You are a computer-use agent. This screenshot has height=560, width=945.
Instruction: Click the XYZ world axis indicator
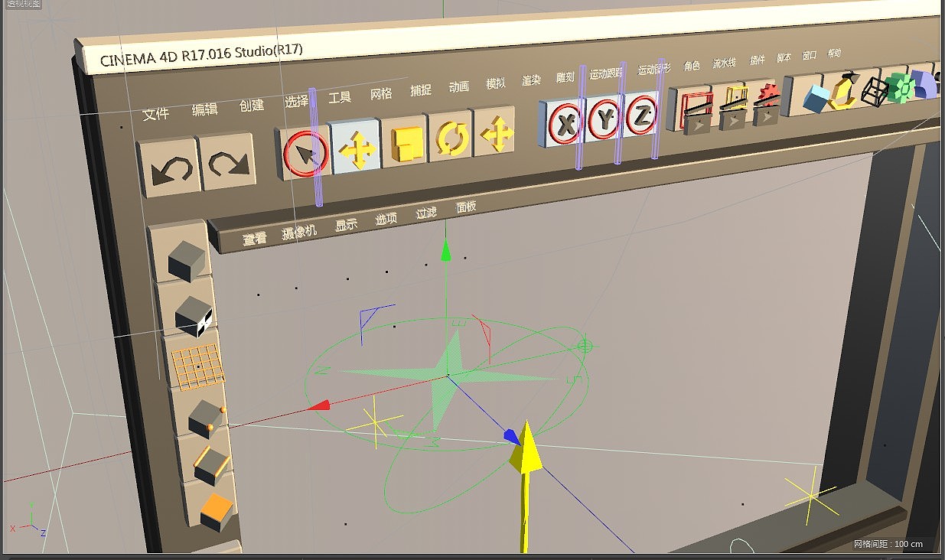point(29,519)
